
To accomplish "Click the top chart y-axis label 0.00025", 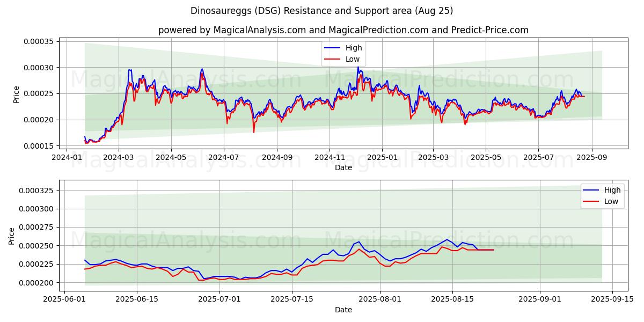I will pos(39,94).
